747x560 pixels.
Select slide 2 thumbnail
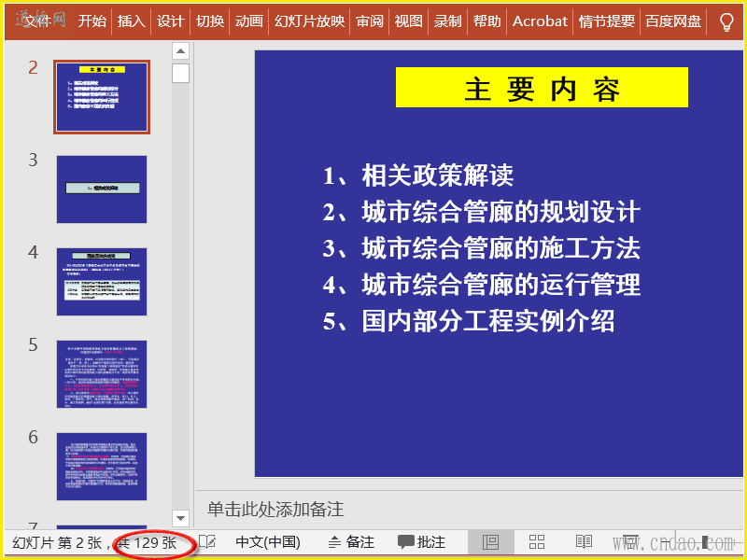(102, 97)
